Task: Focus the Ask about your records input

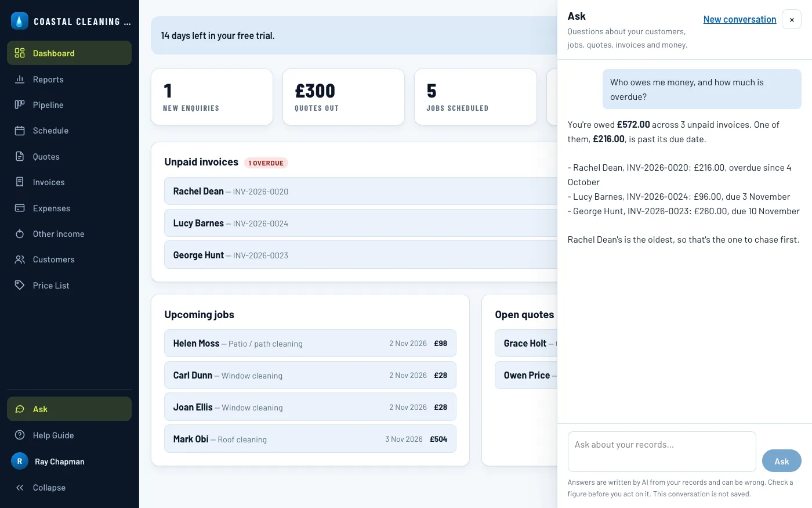Action: (x=662, y=452)
